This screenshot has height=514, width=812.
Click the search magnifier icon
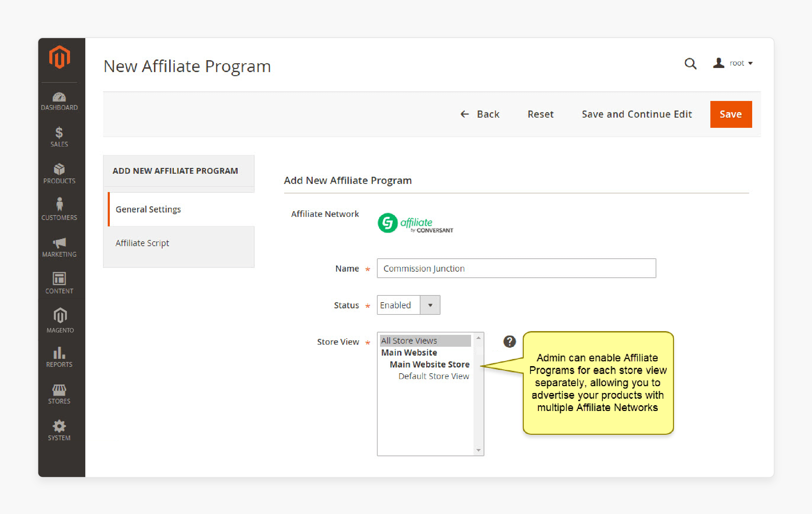click(690, 64)
